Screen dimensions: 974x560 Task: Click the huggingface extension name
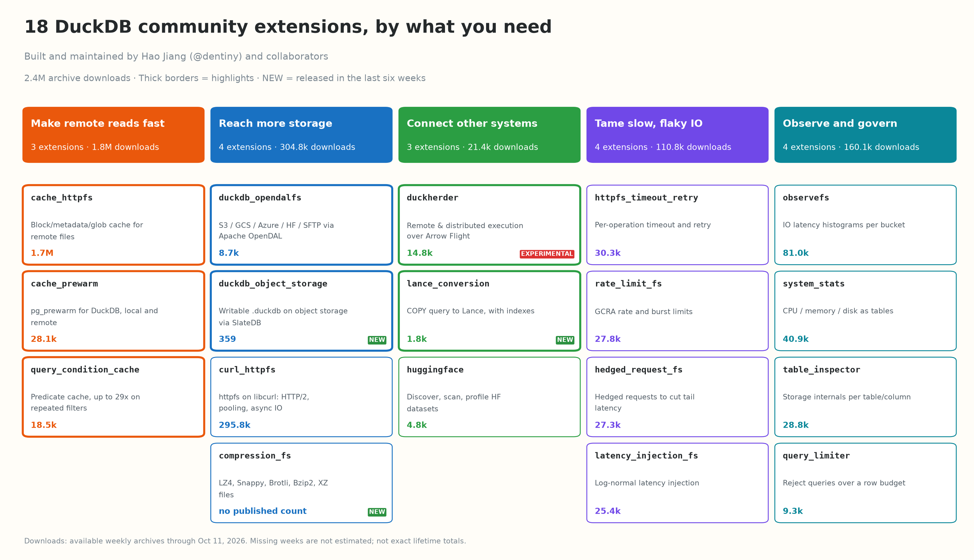point(435,370)
